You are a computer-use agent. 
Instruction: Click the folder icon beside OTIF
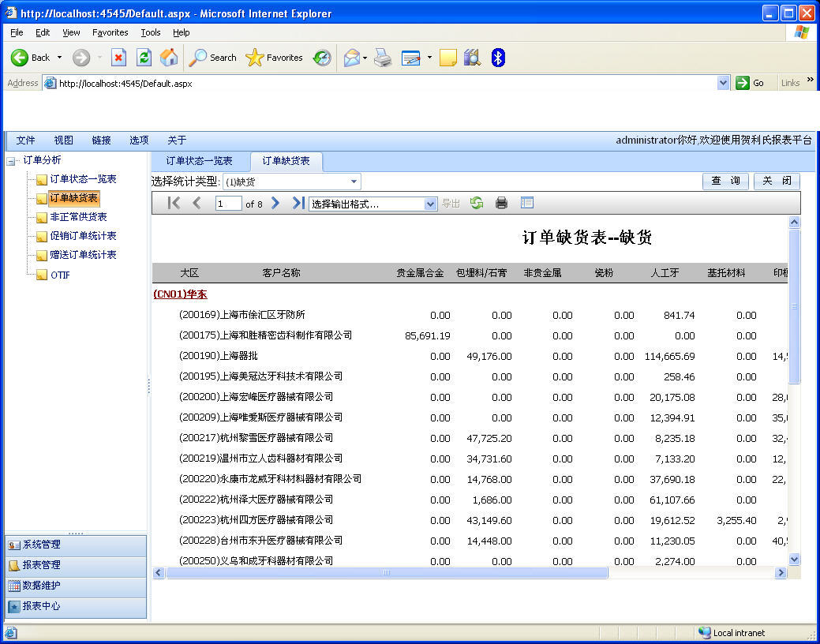[42, 275]
